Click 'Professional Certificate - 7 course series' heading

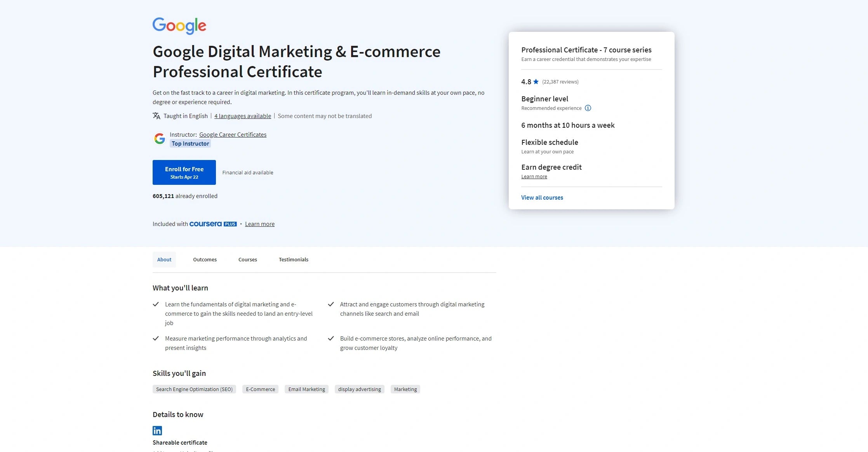click(586, 50)
